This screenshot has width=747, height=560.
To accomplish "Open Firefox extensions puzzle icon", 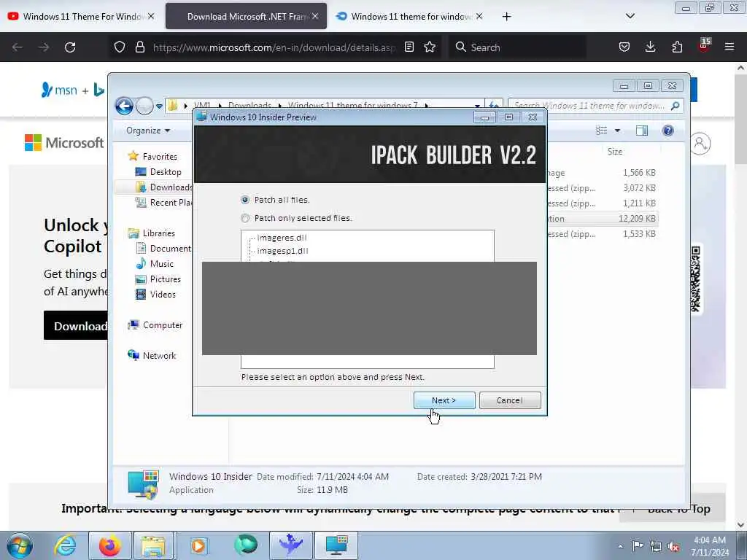I will pyautogui.click(x=677, y=47).
